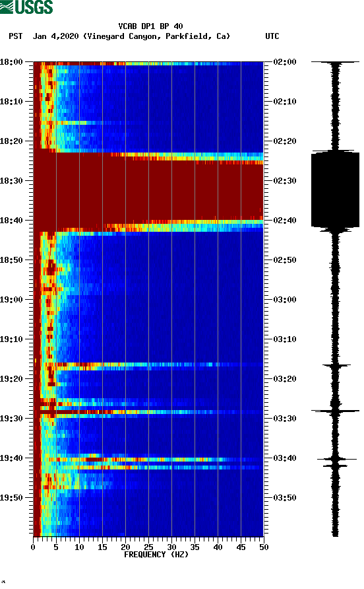Click the 19:00 PST time label
Viewport: 364px width, 589px height.
click(x=11, y=300)
